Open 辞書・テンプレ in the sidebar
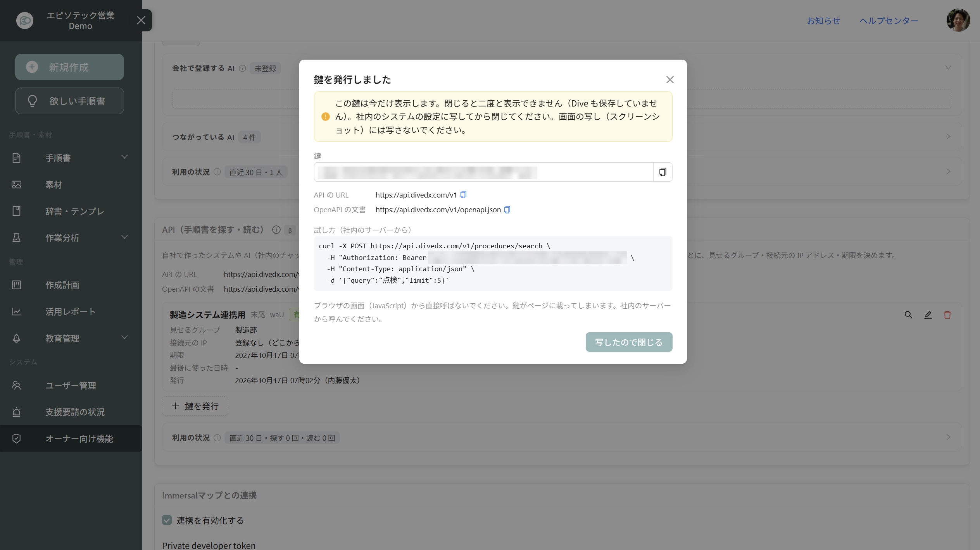 point(74,211)
